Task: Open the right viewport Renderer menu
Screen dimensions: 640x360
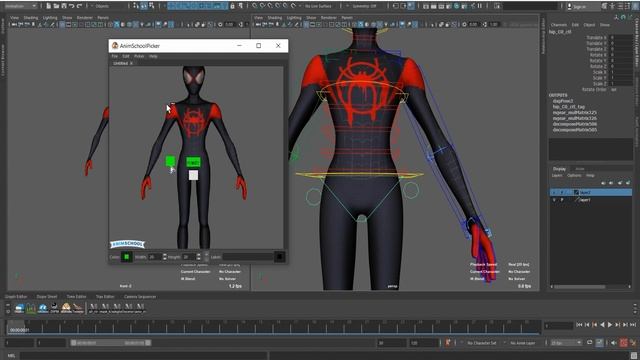Action: [x=329, y=18]
